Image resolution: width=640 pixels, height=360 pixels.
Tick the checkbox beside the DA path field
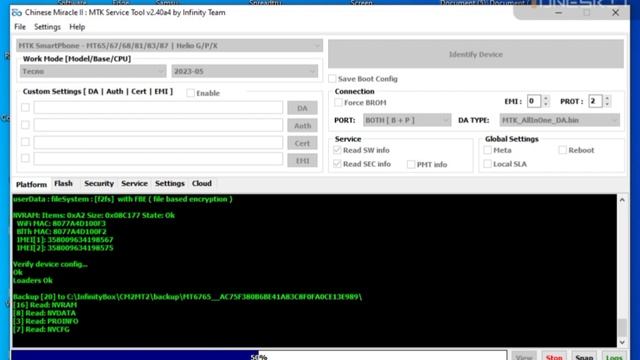(x=25, y=107)
